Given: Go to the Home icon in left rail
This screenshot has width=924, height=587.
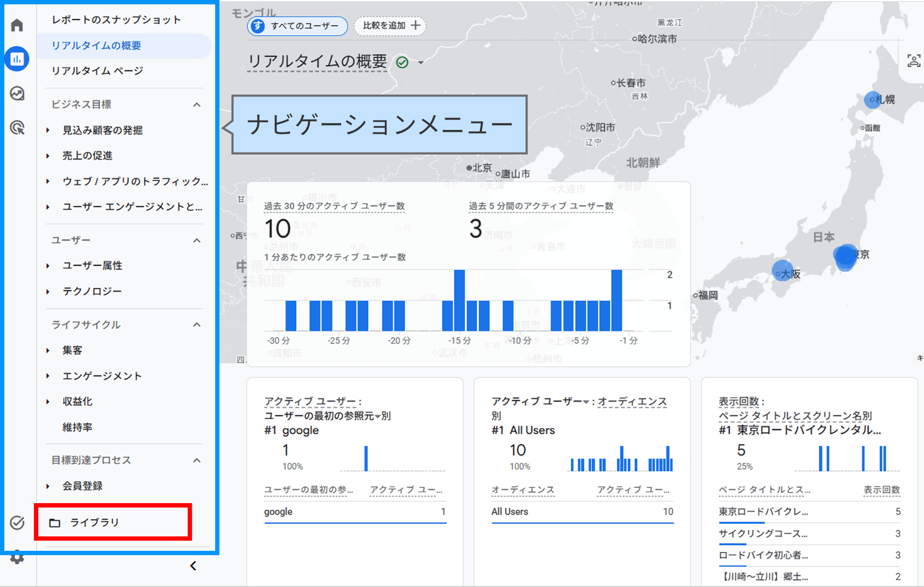Looking at the screenshot, I should 17,25.
